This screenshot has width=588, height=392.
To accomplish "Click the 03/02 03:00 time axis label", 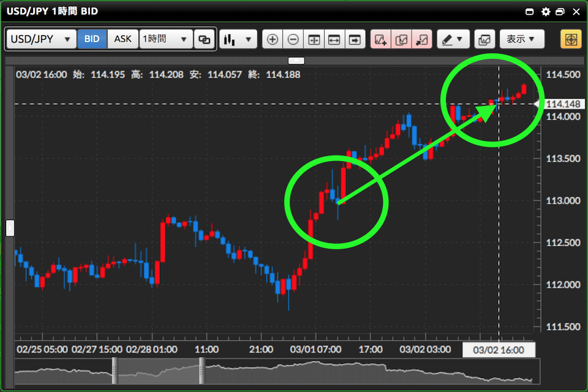I will 425,350.
